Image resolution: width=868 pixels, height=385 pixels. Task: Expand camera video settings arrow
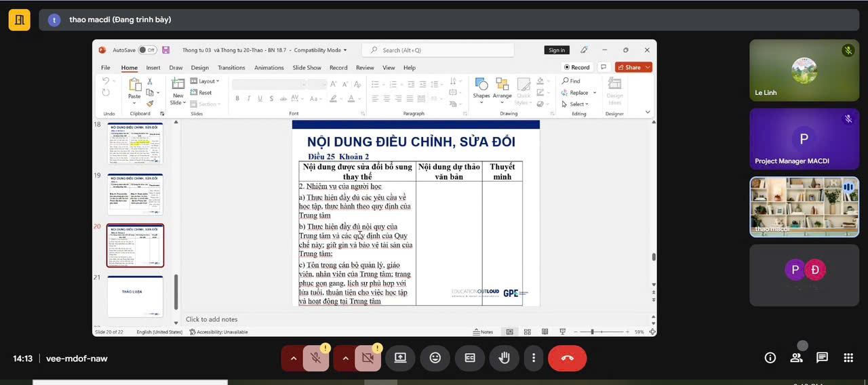(x=345, y=358)
